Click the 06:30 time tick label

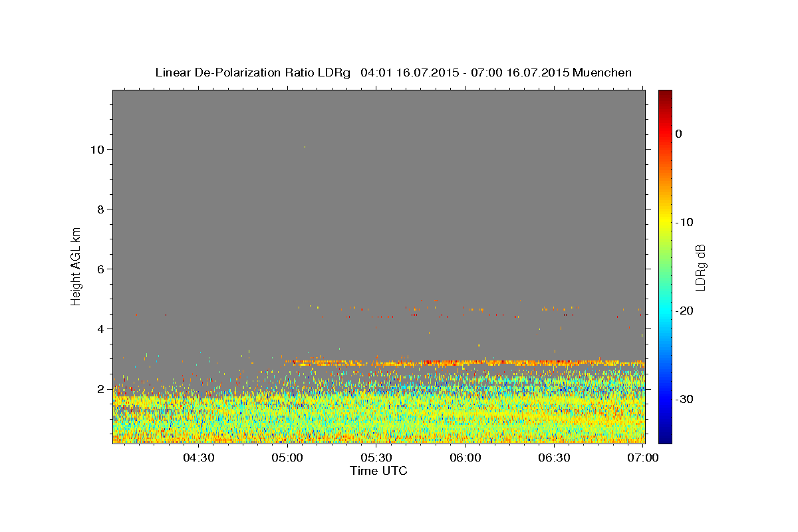(555, 458)
